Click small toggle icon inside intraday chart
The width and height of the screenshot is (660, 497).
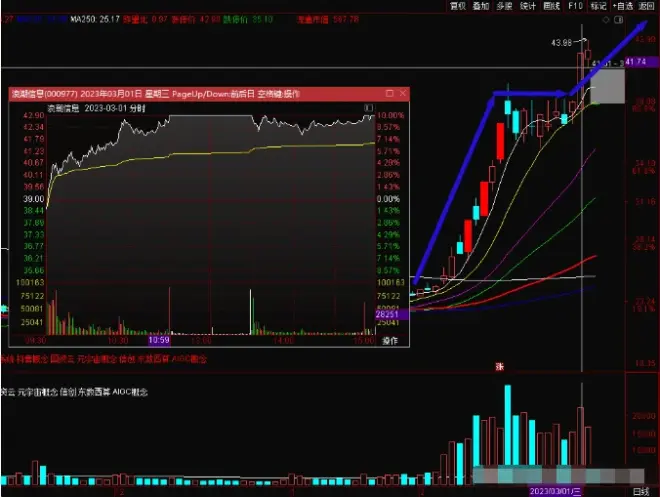(368, 107)
